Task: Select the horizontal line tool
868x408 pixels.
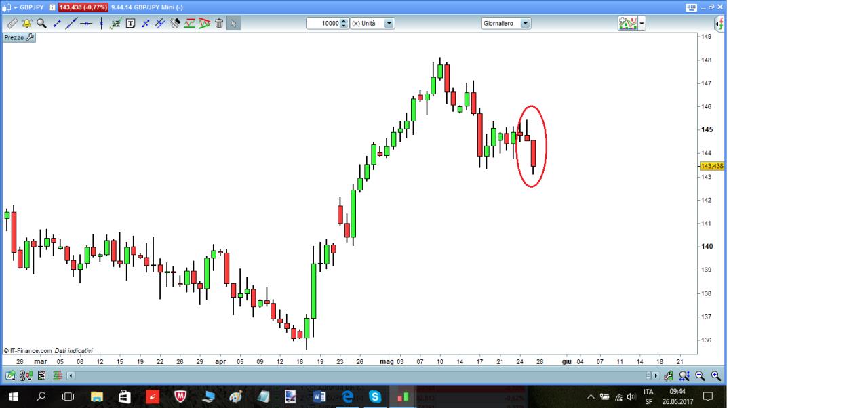Action: (x=86, y=23)
